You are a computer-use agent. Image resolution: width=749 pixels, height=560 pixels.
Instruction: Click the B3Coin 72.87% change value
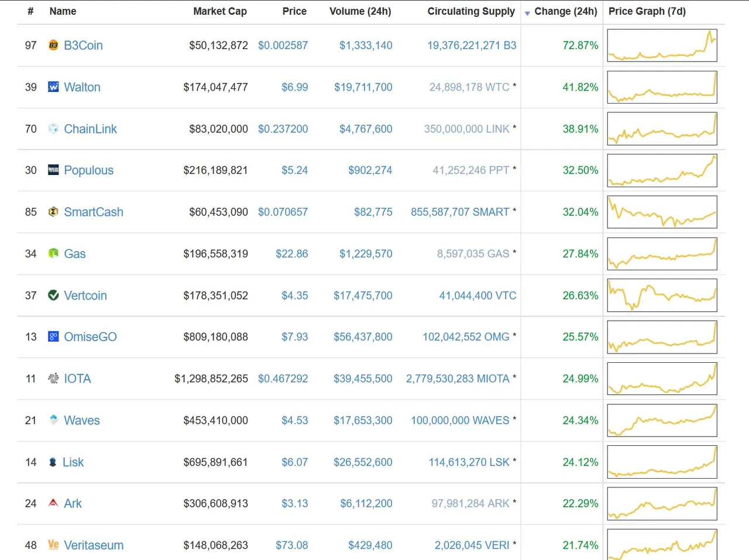click(x=580, y=45)
